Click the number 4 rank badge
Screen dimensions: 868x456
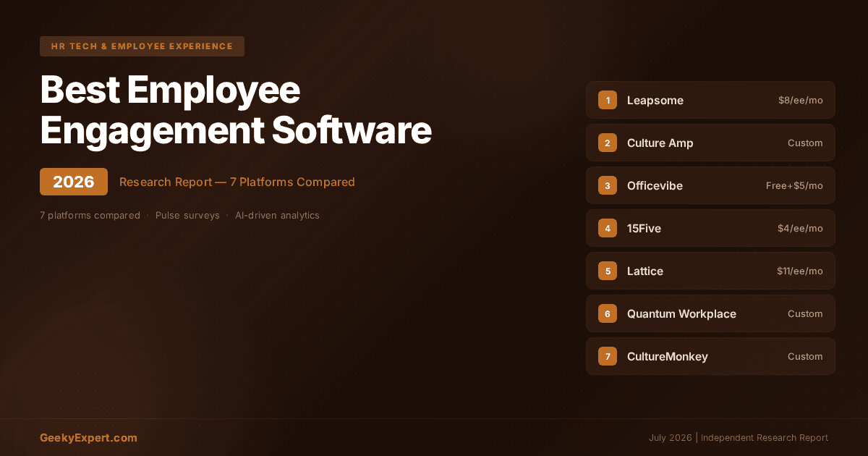click(608, 228)
